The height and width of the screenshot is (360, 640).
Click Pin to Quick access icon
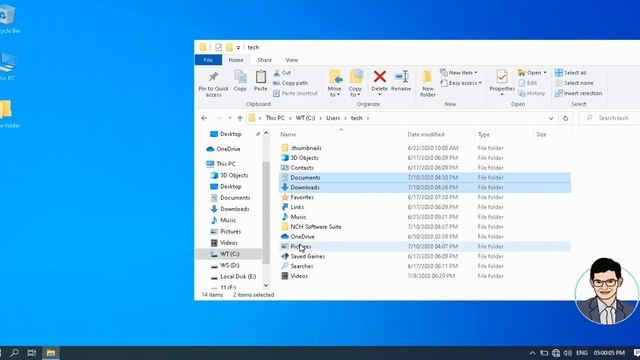[213, 77]
